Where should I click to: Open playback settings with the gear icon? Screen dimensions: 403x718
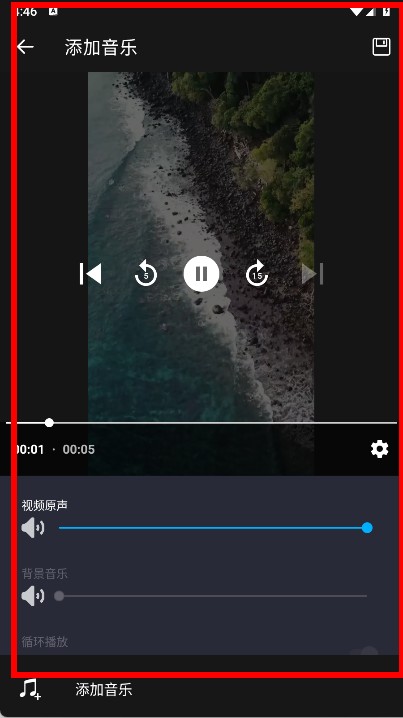tap(380, 449)
